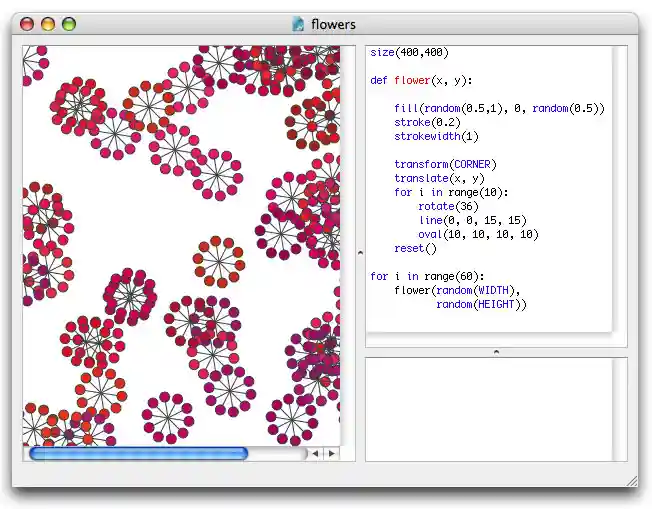
Task: Click the random(HEIGHT)) code line
Action: [480, 304]
